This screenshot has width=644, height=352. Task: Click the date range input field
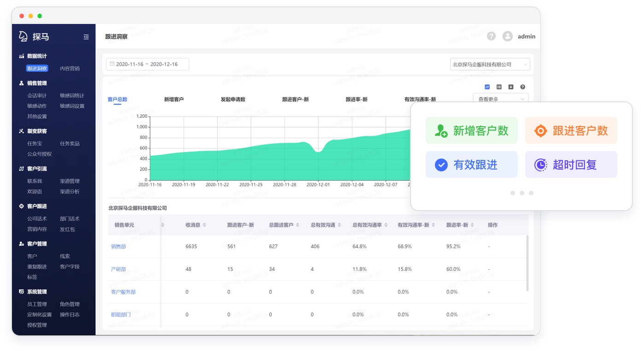pos(147,64)
